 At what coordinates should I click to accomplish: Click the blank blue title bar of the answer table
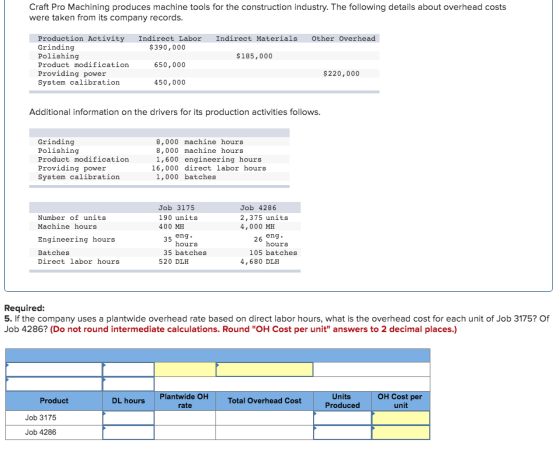[218, 356]
